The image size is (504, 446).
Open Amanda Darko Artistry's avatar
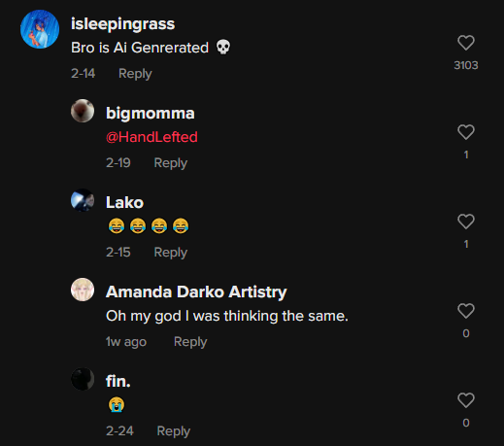coord(83,290)
